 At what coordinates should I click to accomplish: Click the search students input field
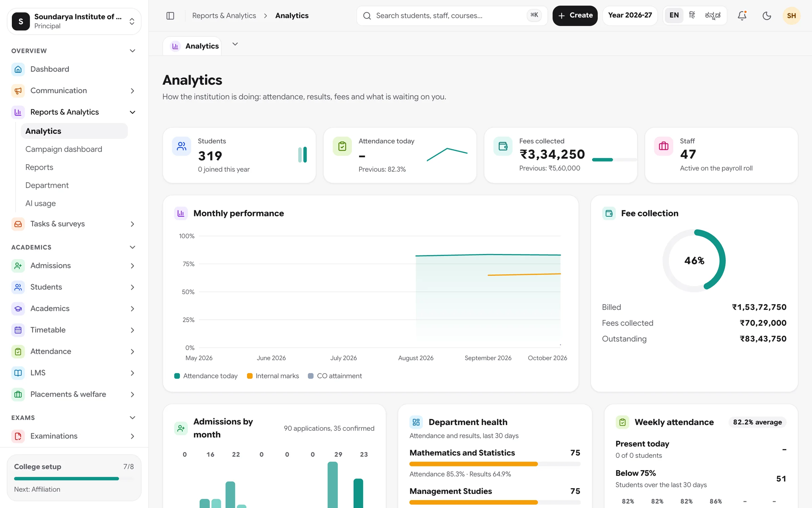tap(452, 16)
